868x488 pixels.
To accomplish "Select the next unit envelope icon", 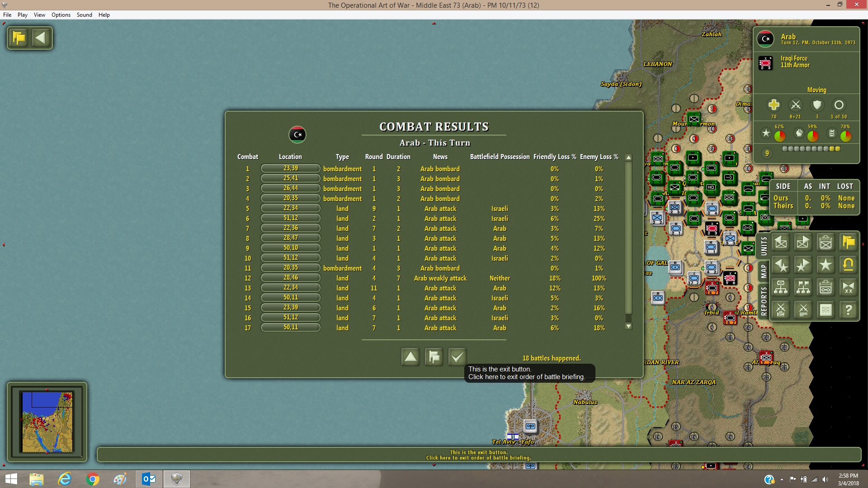I will [803, 243].
